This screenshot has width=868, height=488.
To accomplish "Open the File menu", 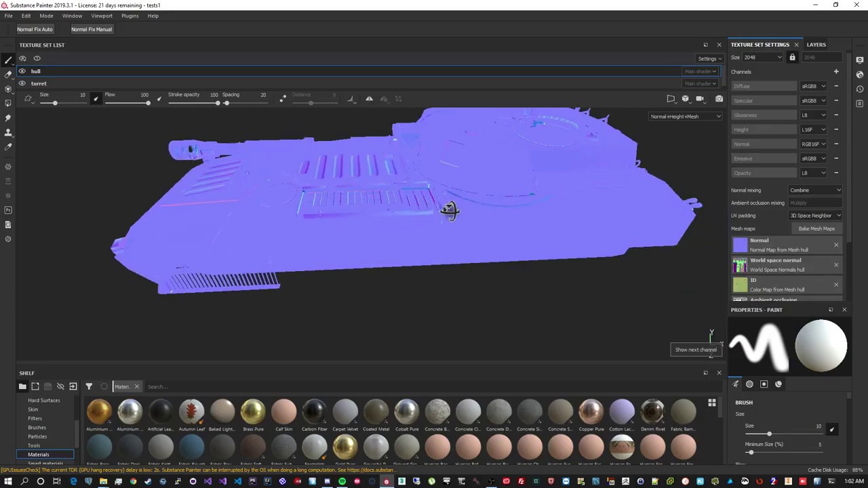I will click(x=8, y=16).
